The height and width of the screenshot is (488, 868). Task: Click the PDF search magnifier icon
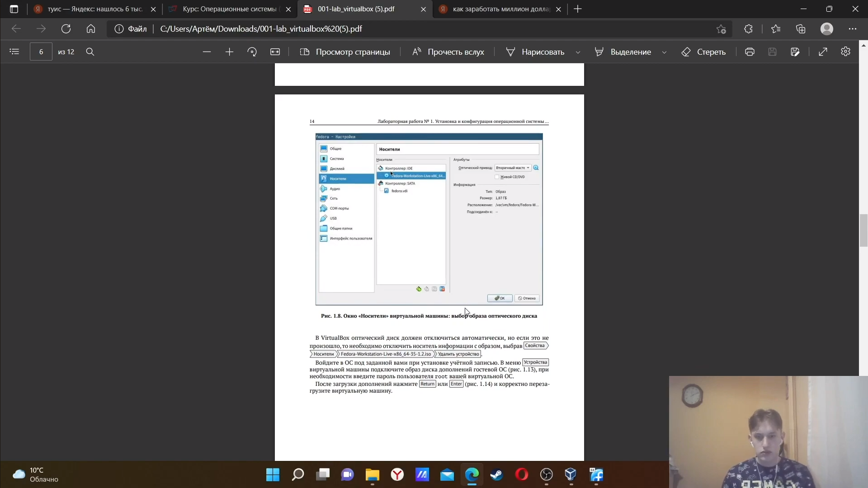pyautogui.click(x=90, y=52)
